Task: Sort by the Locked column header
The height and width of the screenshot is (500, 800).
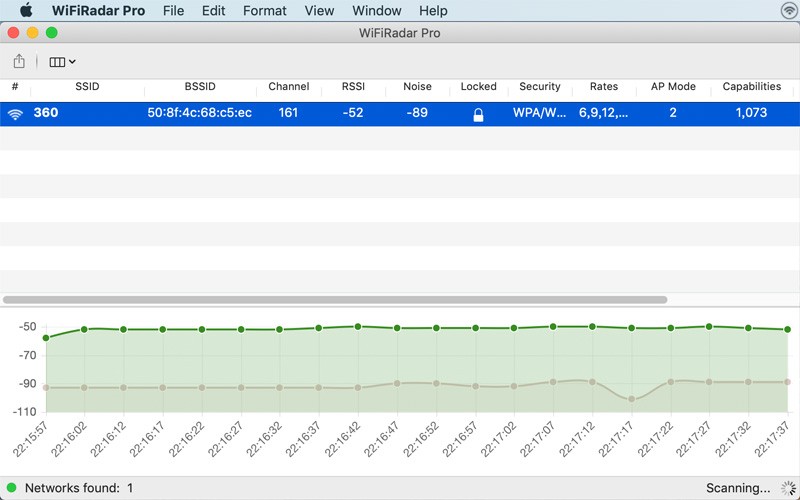Action: tap(479, 86)
